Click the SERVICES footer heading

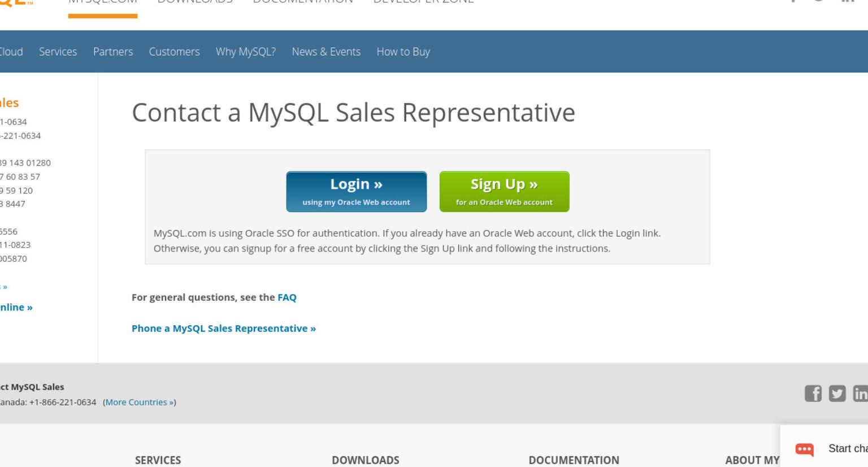[158, 460]
